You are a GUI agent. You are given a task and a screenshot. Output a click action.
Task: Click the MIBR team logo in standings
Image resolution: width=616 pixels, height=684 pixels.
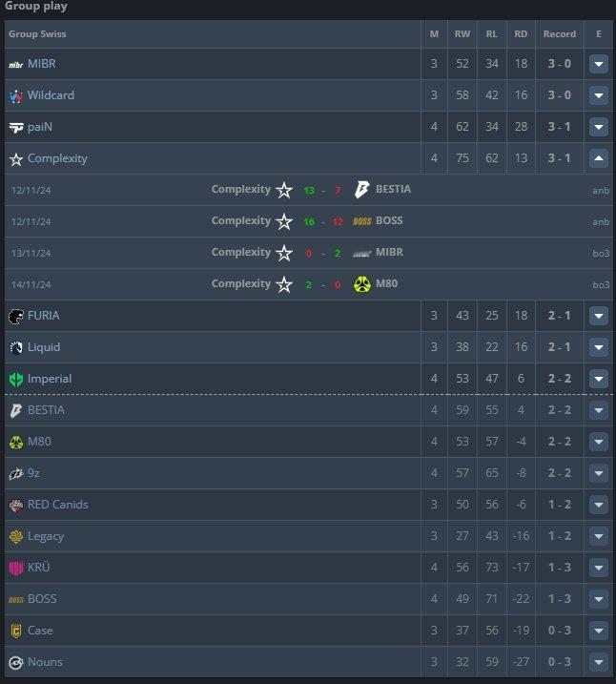click(16, 65)
